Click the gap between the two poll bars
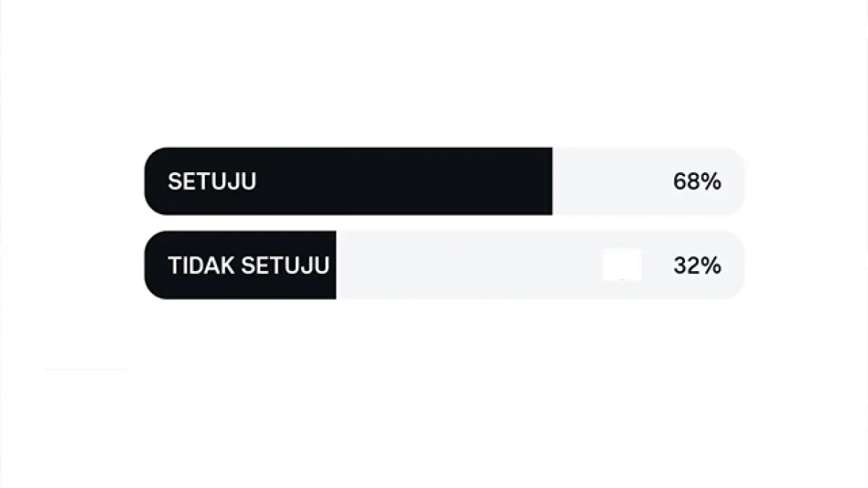This screenshot has width=868, height=488. pyautogui.click(x=444, y=223)
